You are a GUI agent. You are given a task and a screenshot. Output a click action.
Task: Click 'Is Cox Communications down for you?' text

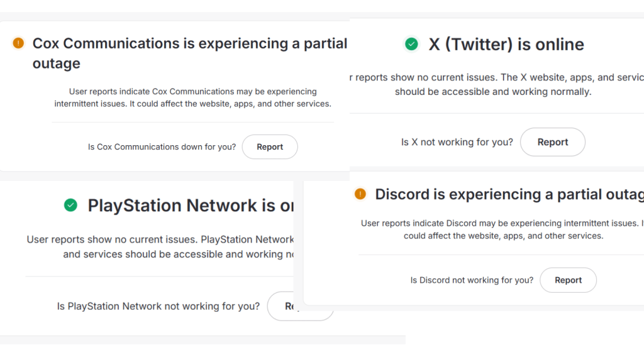[162, 147]
